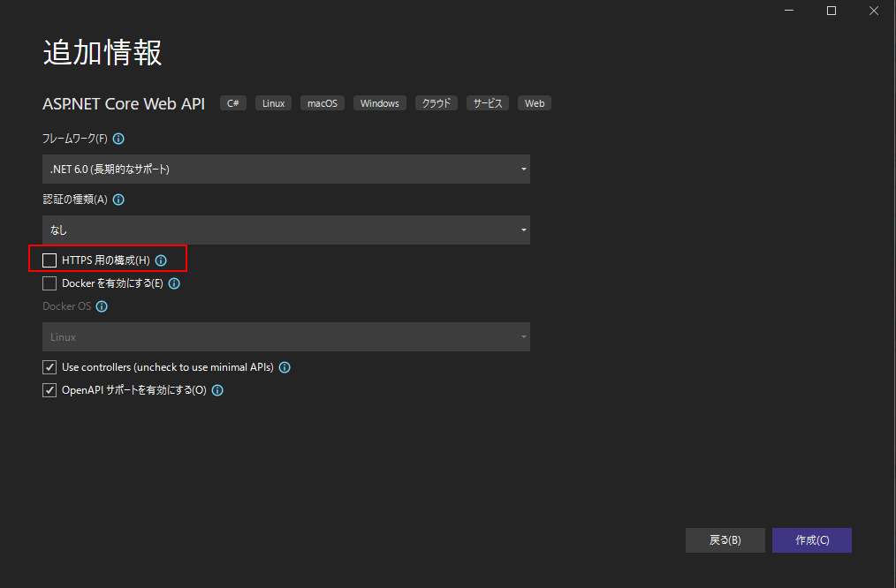The image size is (896, 588).
Task: Click the info icon next to HTTPS 用の構成(H)
Action: click(x=161, y=260)
